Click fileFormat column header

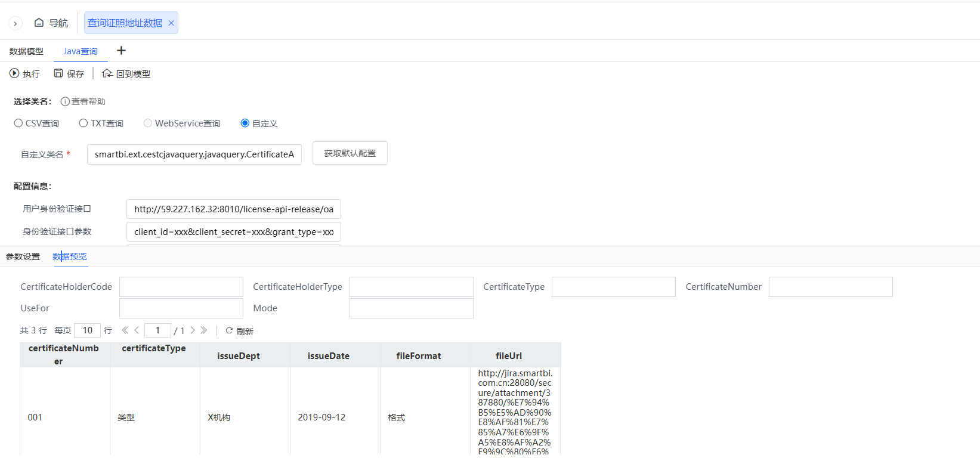click(425, 355)
